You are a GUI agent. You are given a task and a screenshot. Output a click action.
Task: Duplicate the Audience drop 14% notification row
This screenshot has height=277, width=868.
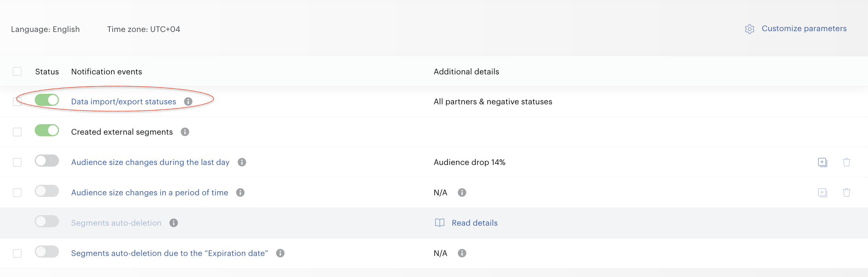tap(822, 162)
